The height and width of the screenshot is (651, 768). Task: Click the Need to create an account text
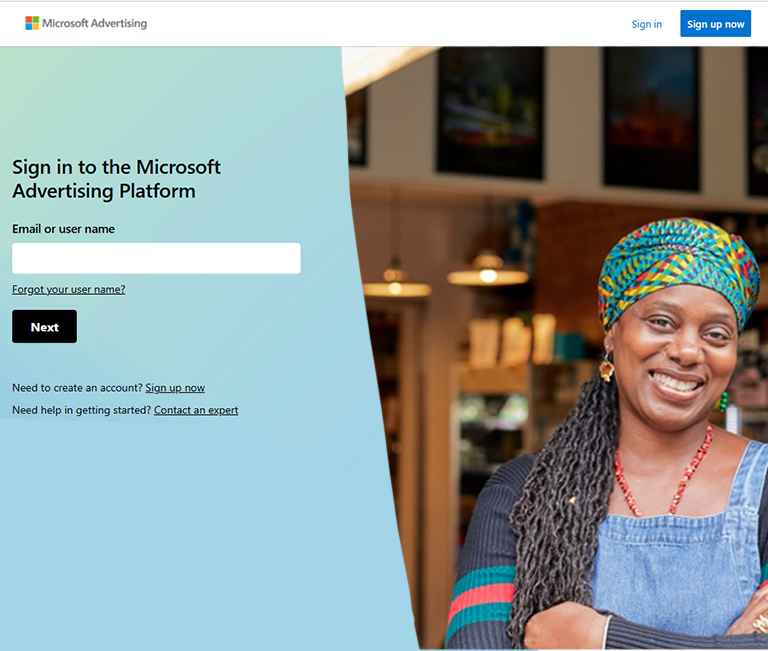(77, 388)
